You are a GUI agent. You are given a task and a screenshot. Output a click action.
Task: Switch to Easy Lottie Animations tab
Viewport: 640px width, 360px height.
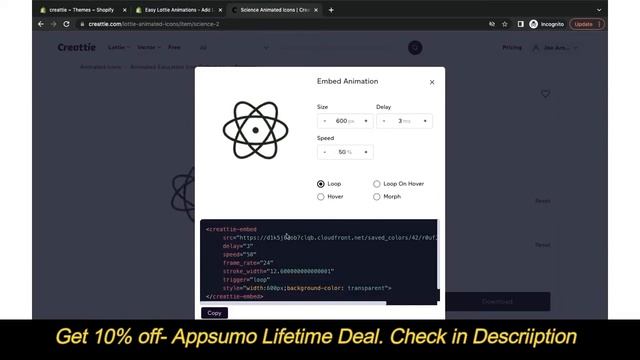[178, 10]
